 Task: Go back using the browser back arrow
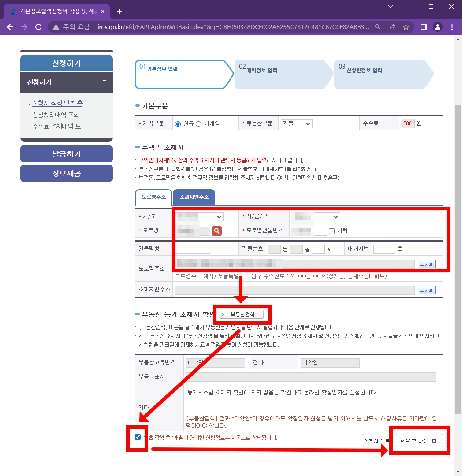click(10, 27)
